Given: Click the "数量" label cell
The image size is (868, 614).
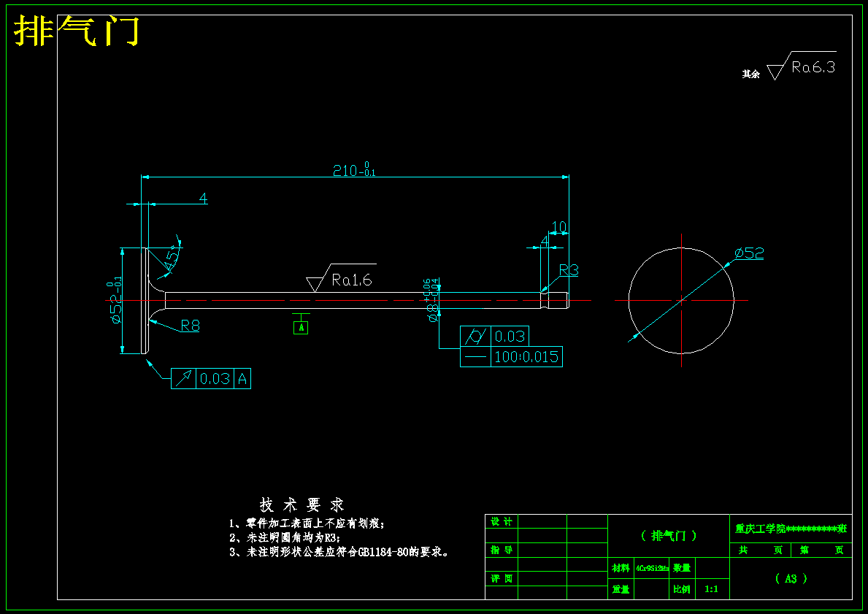Looking at the screenshot, I should [681, 568].
